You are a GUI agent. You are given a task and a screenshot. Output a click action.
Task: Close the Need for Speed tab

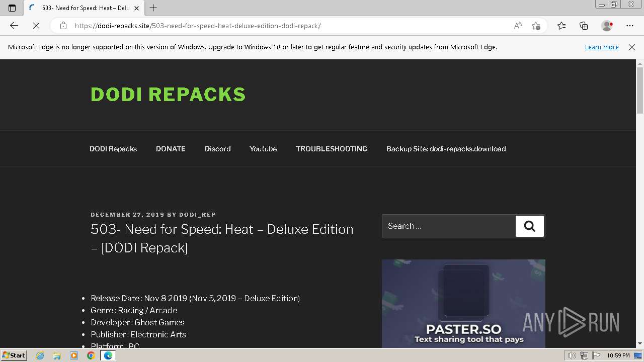[x=136, y=8]
